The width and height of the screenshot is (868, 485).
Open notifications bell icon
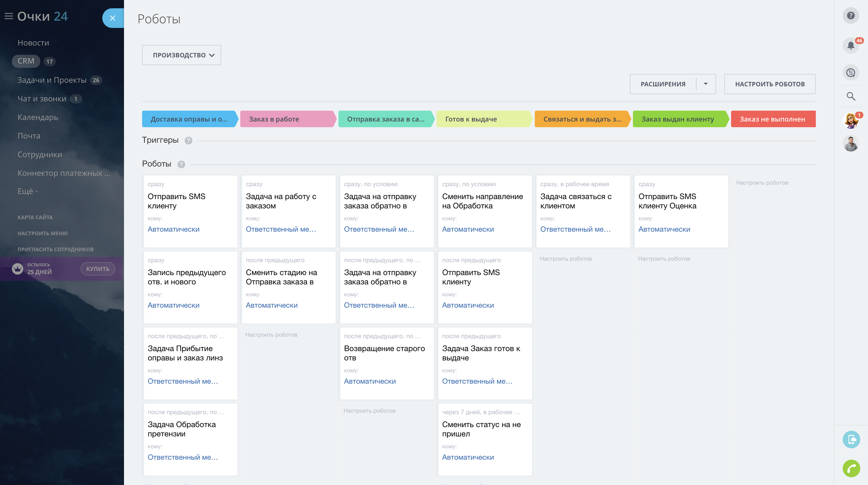tap(850, 45)
